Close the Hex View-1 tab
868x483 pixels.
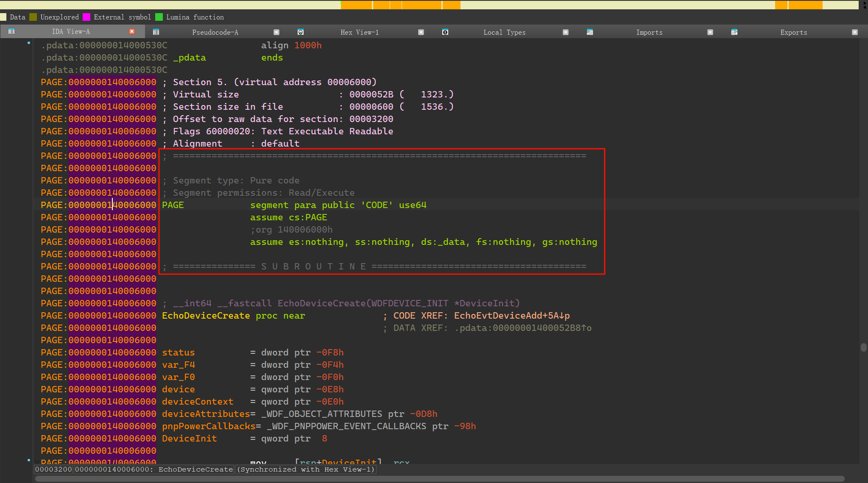(421, 32)
